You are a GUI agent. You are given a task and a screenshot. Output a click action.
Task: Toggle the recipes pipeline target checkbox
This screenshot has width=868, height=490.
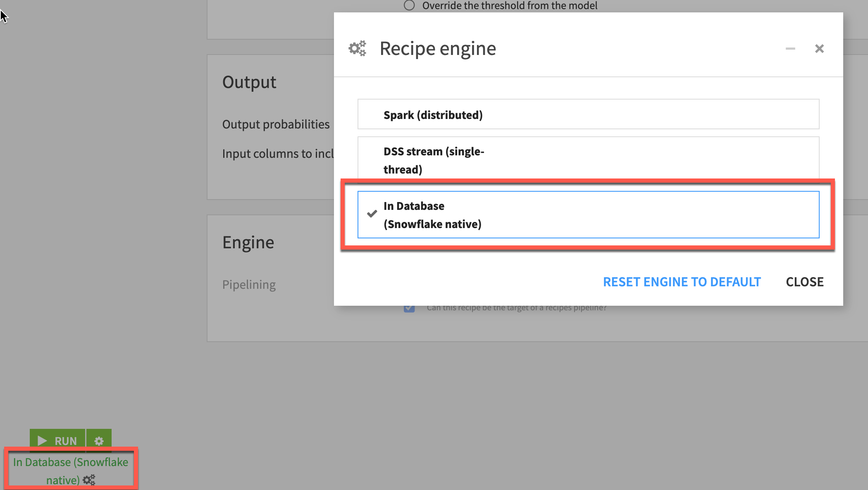(x=409, y=308)
